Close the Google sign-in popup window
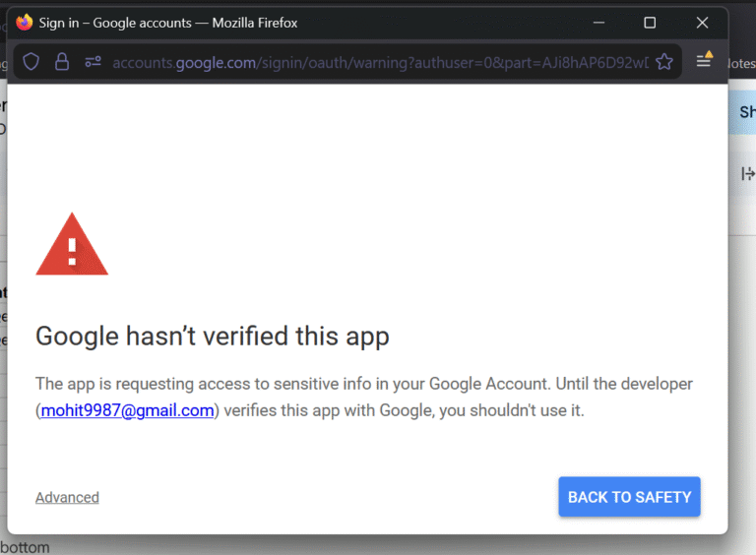 (702, 23)
